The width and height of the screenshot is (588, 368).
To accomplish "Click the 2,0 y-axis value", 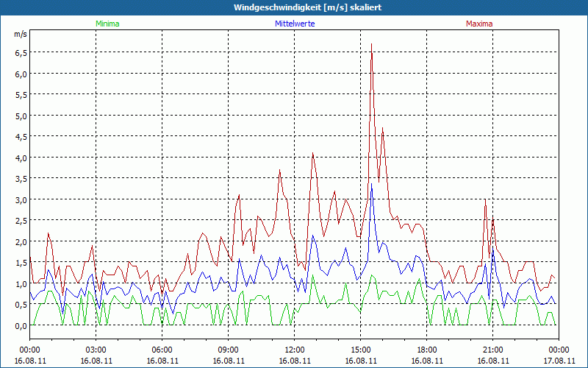I will pos(21,242).
